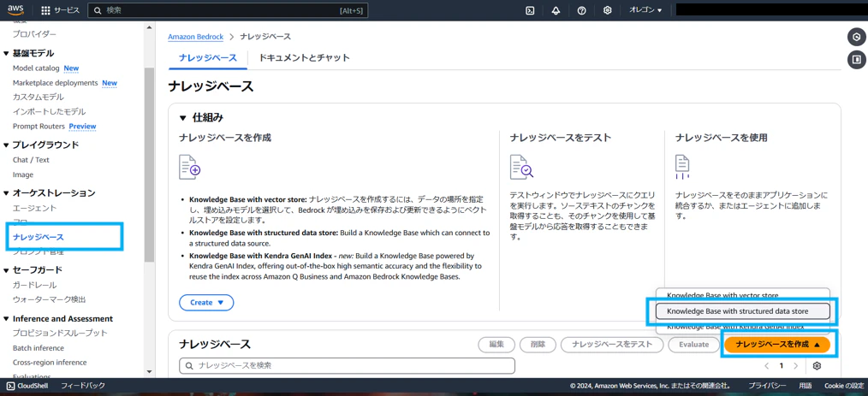This screenshot has width=868, height=396.
Task: Click the sidebar vertical scrollbar
Action: (149, 165)
